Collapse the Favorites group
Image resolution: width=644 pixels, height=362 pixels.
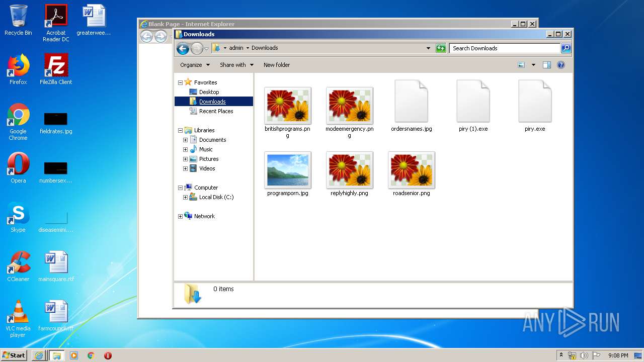tap(180, 82)
